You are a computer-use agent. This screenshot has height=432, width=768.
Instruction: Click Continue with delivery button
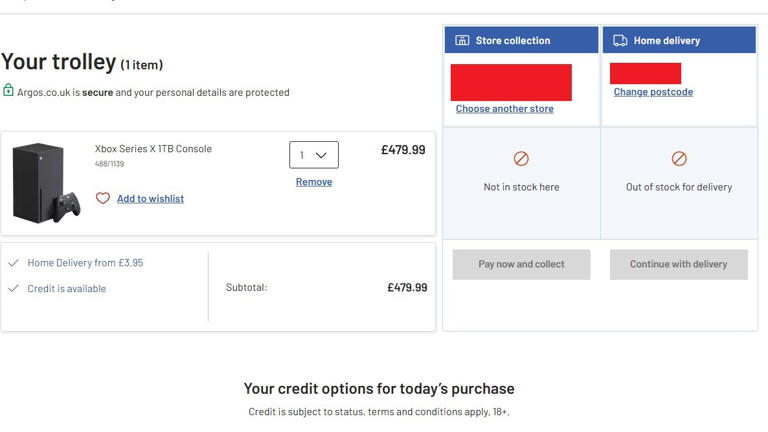(679, 264)
